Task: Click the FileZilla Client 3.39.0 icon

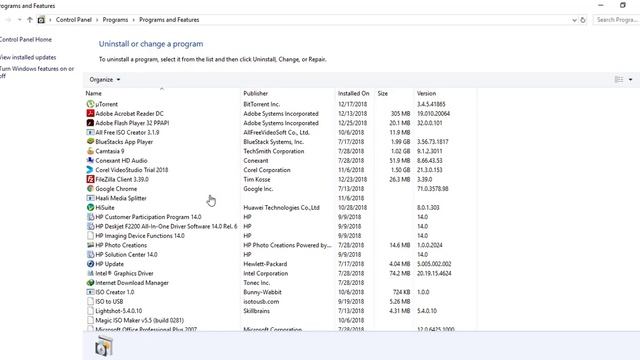Action: [90, 179]
